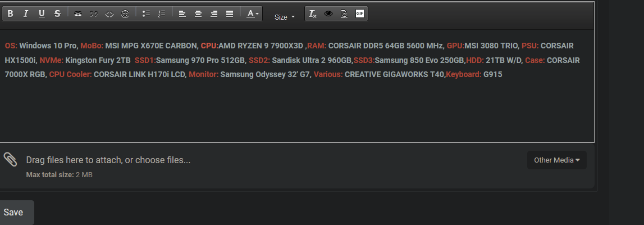Click 'MSI MPG X670E CARBON' text
The height and width of the screenshot is (225, 644).
pyautogui.click(x=151, y=46)
